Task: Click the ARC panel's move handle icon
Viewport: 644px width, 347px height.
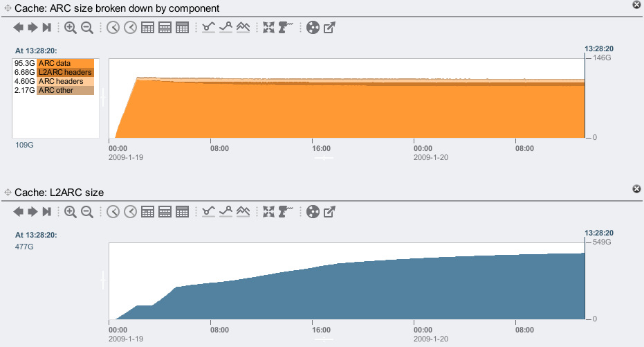Action: [x=8, y=9]
